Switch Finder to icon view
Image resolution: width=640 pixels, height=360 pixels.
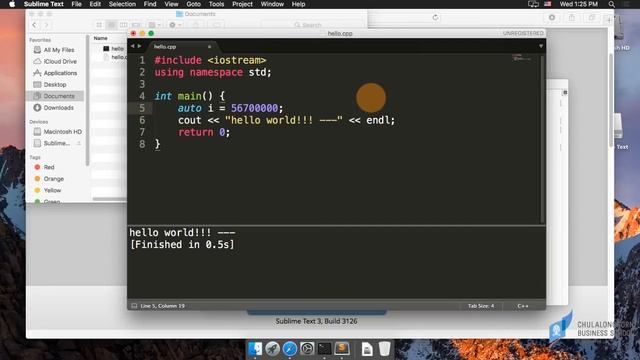coord(99,25)
